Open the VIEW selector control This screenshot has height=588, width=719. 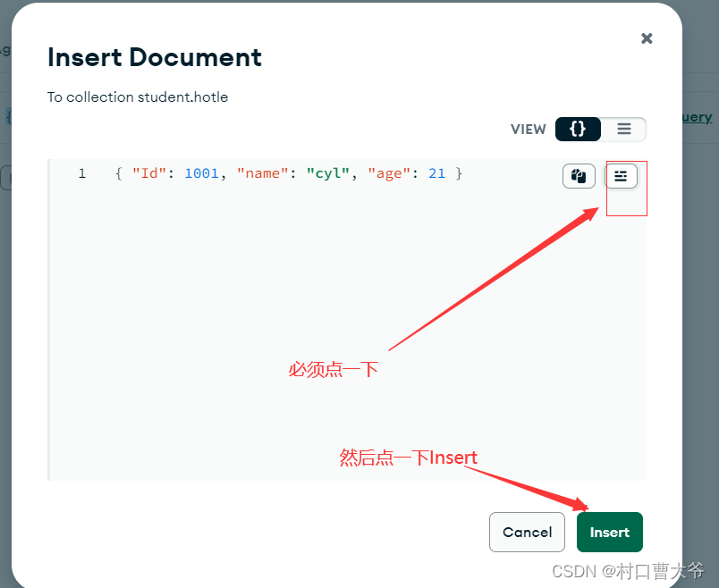601,129
